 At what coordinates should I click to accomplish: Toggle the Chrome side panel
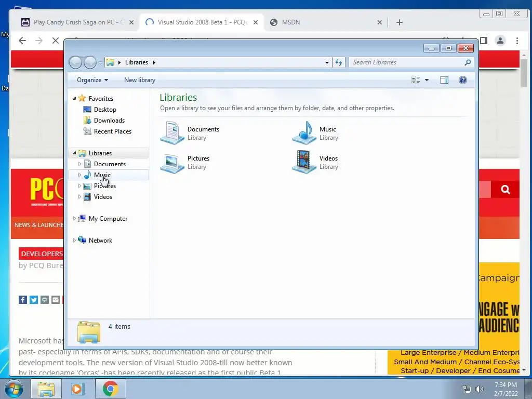point(484,41)
